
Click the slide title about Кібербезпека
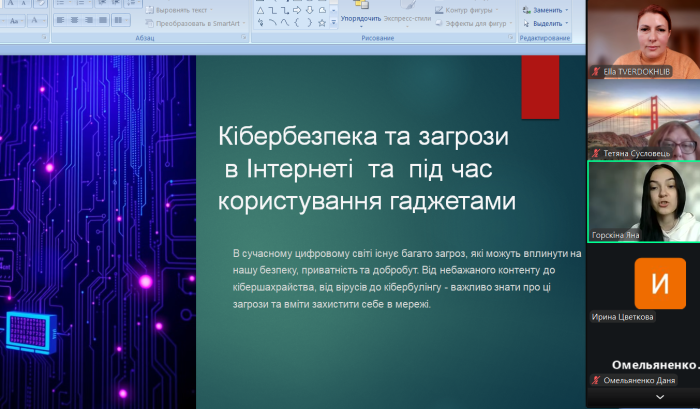[366, 167]
